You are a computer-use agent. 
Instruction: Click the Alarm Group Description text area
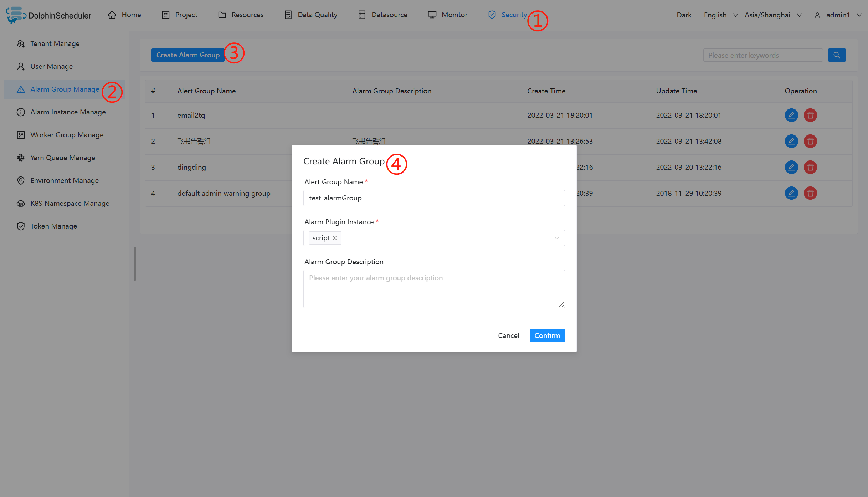click(x=433, y=289)
